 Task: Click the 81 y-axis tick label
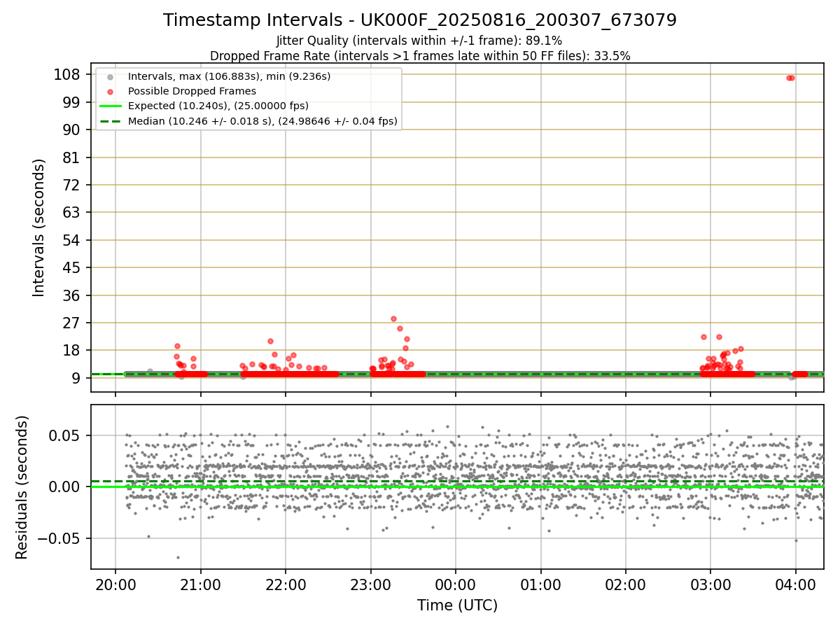[x=71, y=157]
